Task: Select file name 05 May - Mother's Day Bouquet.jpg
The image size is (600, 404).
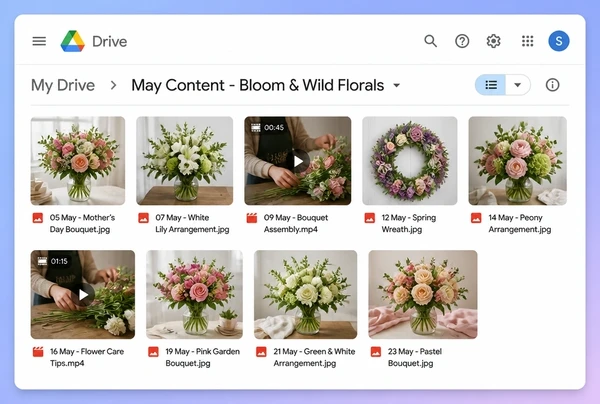Action: pyautogui.click(x=82, y=223)
